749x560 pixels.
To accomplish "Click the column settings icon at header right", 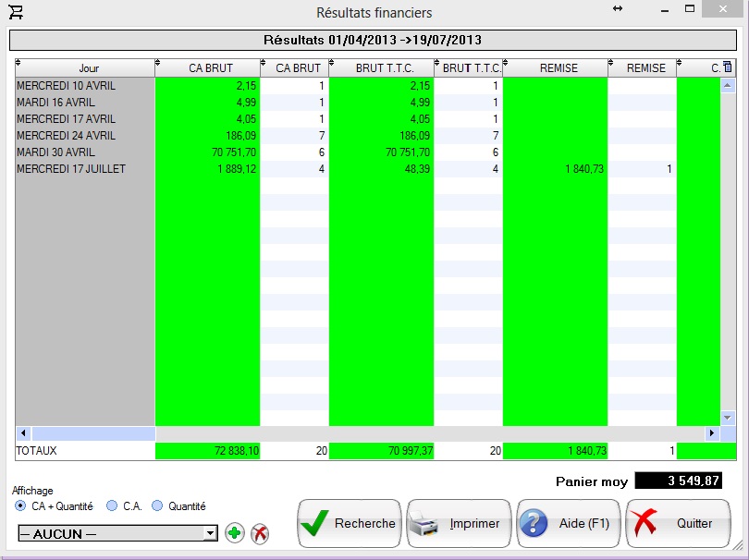I will pyautogui.click(x=726, y=67).
